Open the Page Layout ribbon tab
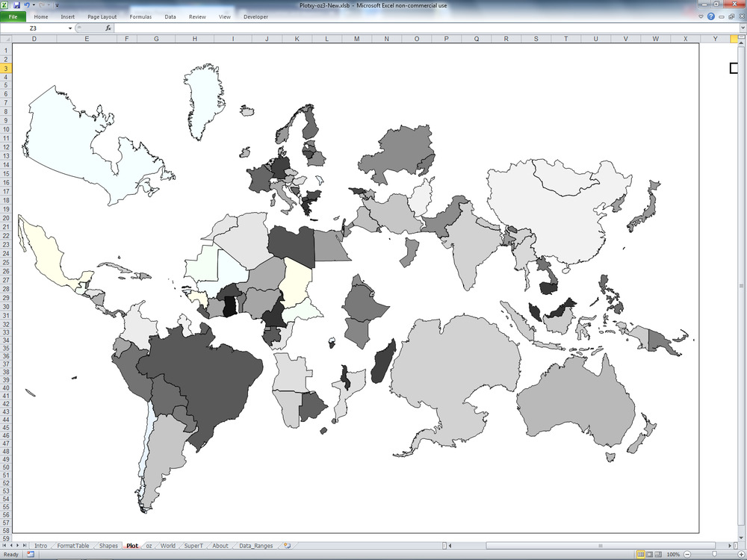The width and height of the screenshot is (747, 560). click(x=102, y=16)
